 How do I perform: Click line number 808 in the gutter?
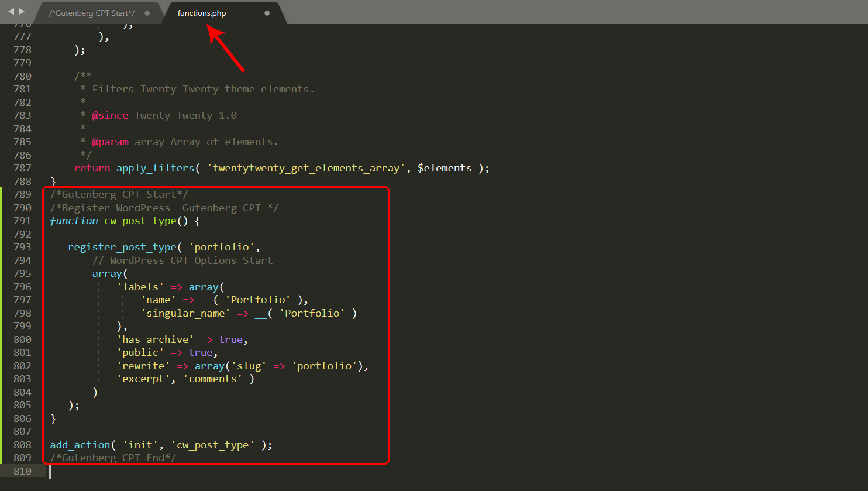(22, 445)
